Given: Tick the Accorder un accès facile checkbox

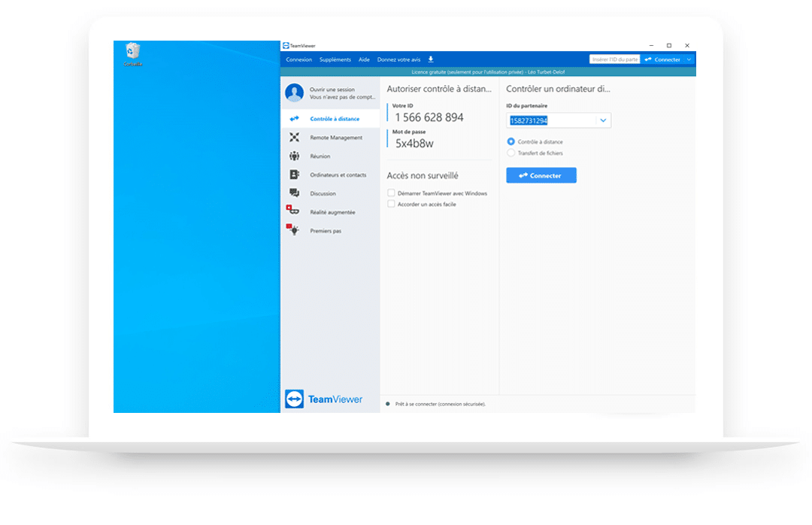Looking at the screenshot, I should (391, 204).
